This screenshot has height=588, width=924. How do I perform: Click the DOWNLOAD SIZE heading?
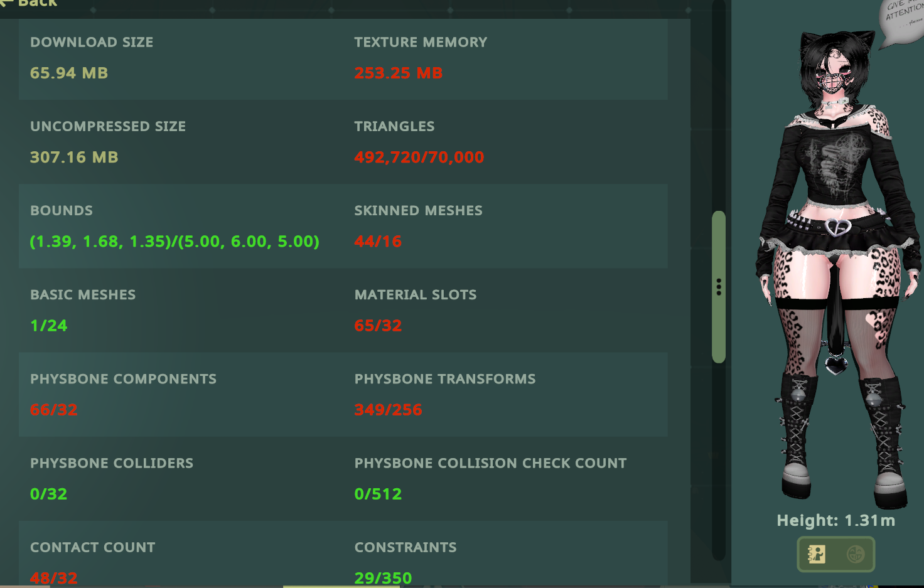(x=92, y=42)
